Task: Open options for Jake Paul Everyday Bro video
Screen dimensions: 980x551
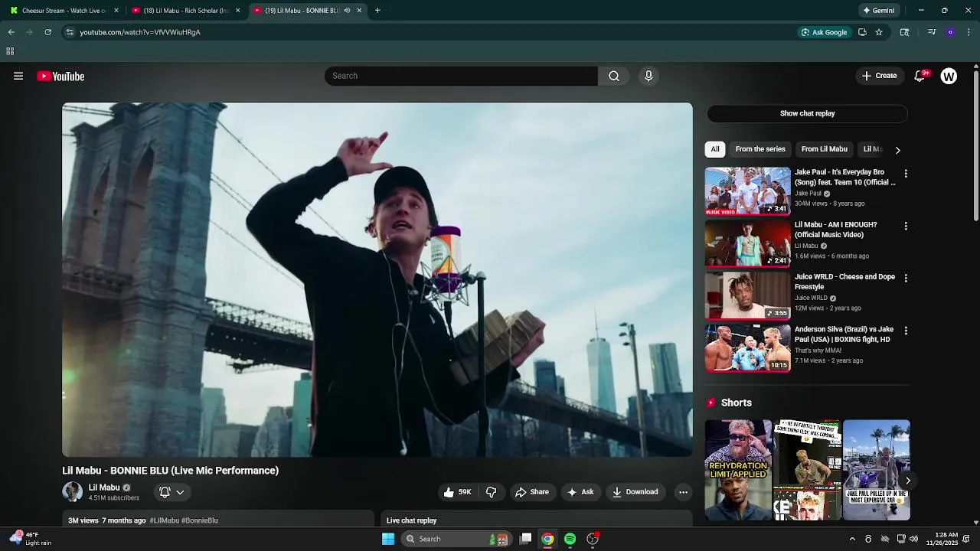Action: [906, 174]
